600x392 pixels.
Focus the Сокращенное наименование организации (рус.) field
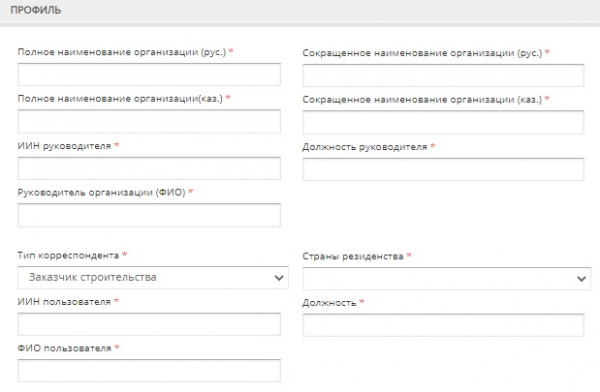point(443,75)
